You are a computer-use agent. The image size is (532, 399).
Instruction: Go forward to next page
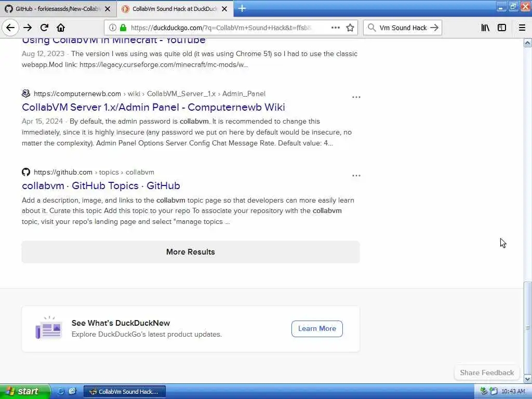point(28,28)
